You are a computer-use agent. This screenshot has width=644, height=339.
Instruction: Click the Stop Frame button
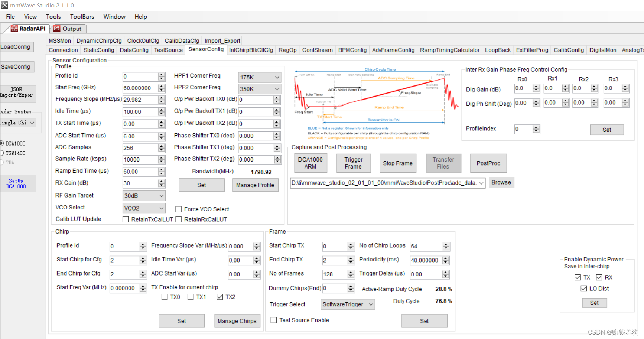point(398,163)
